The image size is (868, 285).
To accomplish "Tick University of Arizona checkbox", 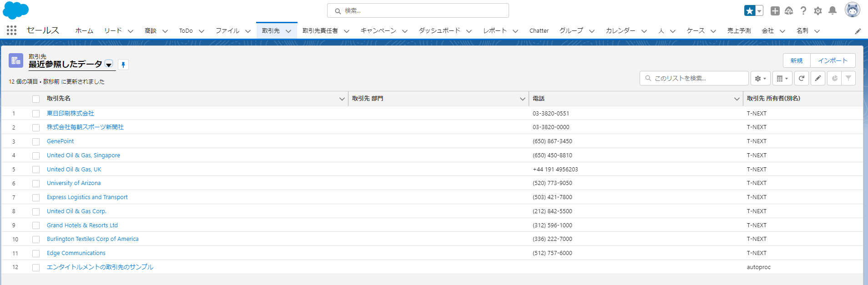I will [x=36, y=184].
